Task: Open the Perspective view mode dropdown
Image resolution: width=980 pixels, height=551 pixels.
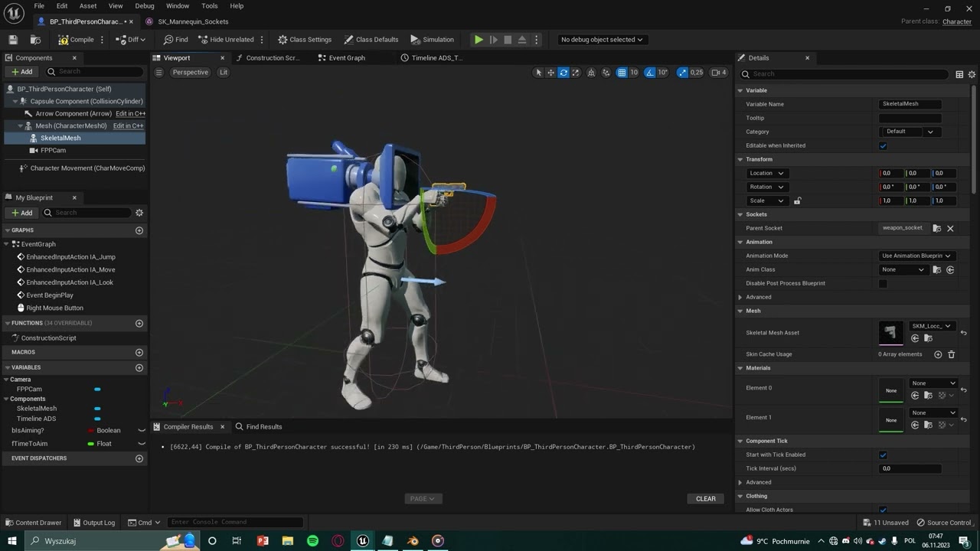Action: 190,73
